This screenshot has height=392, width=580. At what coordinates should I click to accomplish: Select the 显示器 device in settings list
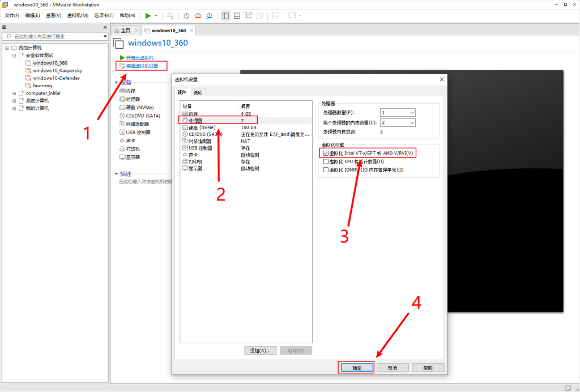(x=195, y=168)
